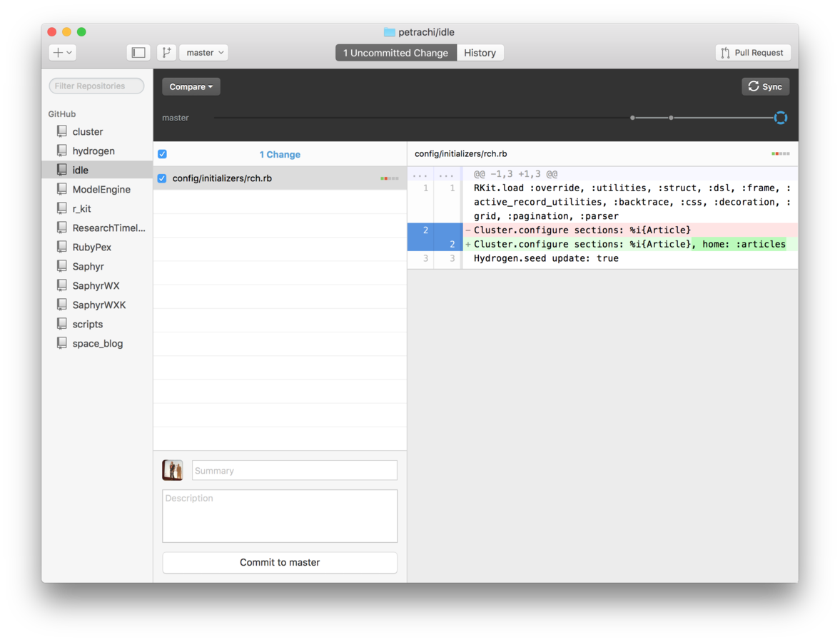Click the 1 Change header label
The width and height of the screenshot is (840, 642).
point(280,154)
